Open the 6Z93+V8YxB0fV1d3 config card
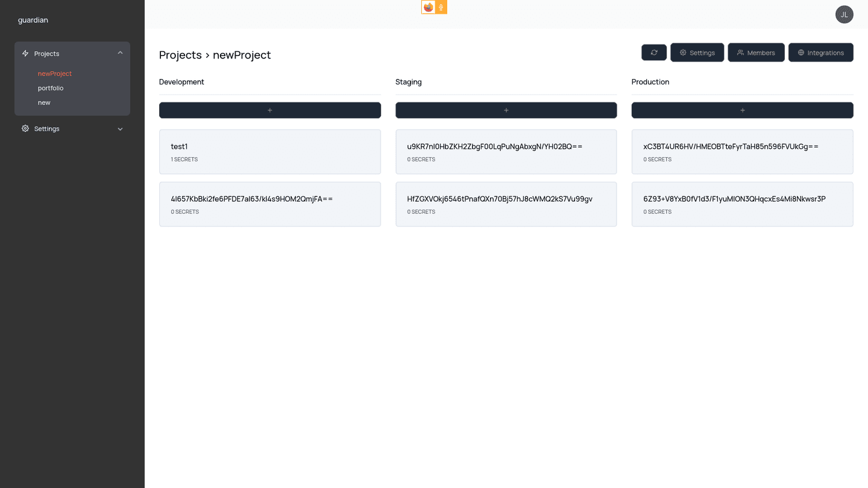This screenshot has height=488, width=868. 743,204
